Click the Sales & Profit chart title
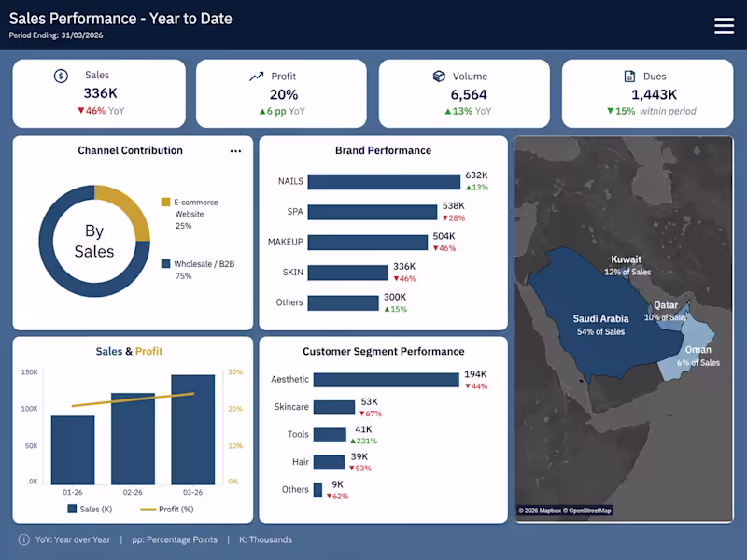The width and height of the screenshot is (747, 560). click(x=129, y=352)
